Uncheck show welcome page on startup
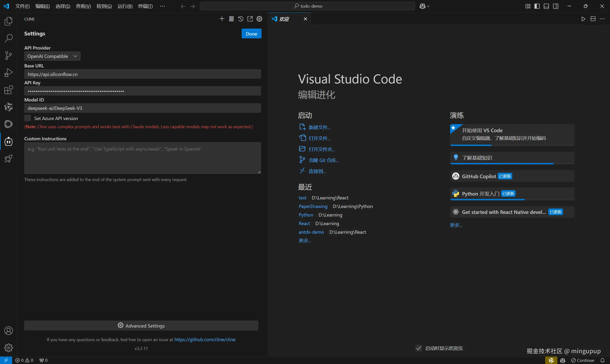This screenshot has width=610, height=364. 419,348
